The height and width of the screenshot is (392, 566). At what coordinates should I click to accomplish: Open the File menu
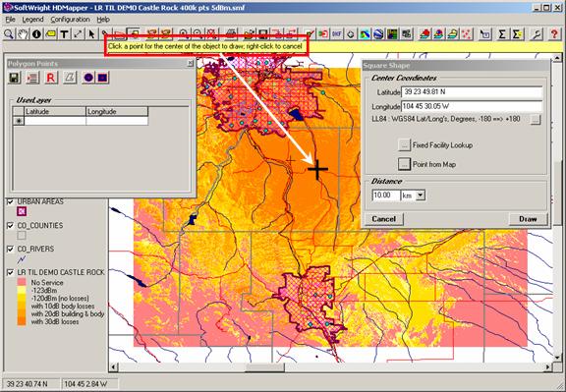click(x=10, y=20)
